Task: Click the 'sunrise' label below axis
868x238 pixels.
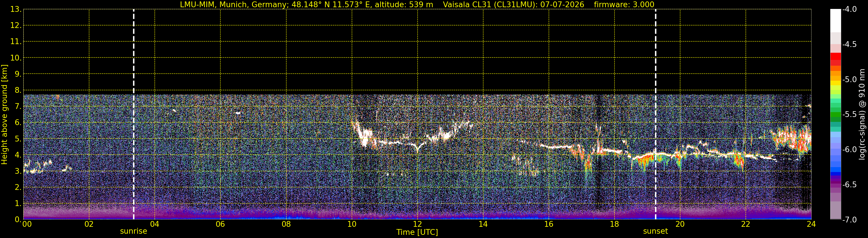Action: click(x=133, y=231)
